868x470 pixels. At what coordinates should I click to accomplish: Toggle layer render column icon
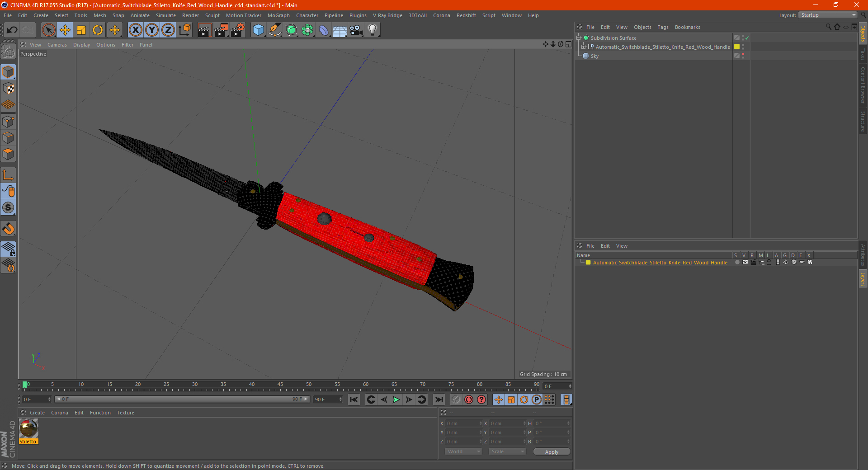753,262
